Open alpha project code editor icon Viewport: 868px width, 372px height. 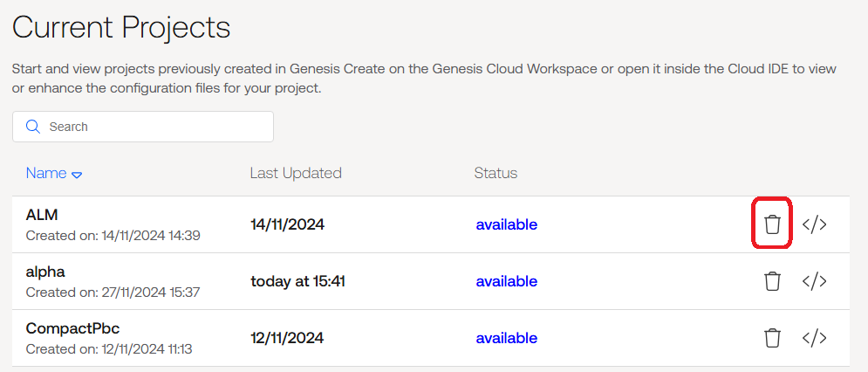tap(815, 281)
